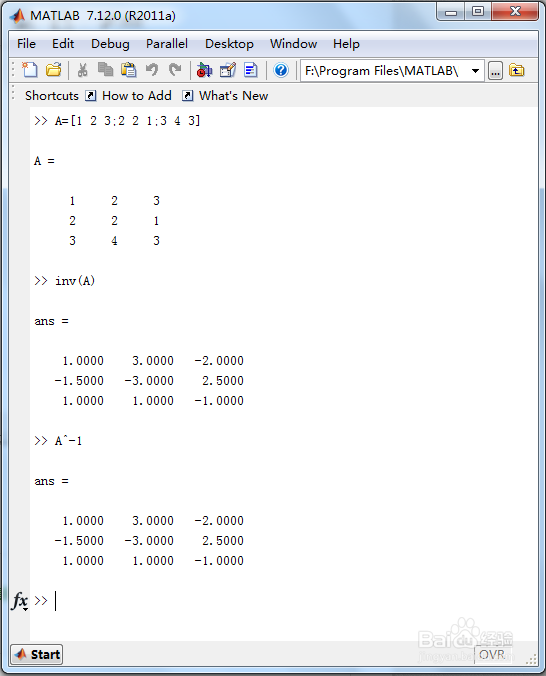This screenshot has height=676, width=546.
Task: Expand the current folder dropdown arrow
Action: (475, 71)
